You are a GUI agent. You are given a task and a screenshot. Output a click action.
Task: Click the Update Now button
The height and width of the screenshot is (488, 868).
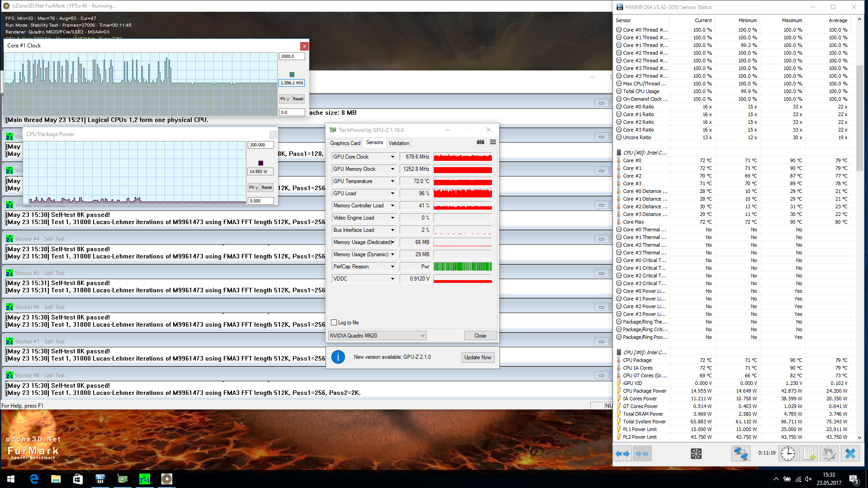tap(477, 357)
